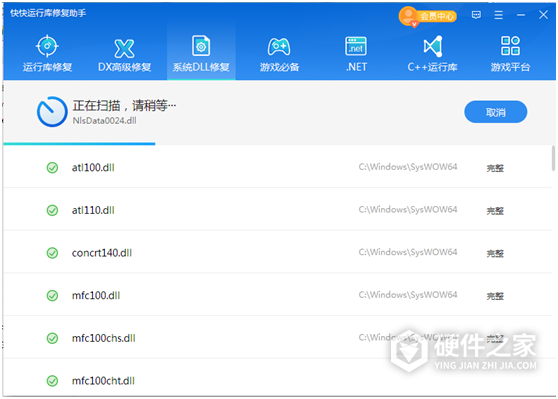558x399 pixels.
Task: Click green check icon beside atl110.dll
Action: [x=52, y=210]
